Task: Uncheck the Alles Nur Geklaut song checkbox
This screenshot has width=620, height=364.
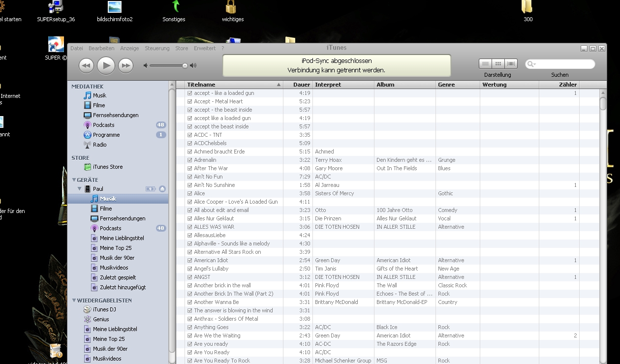Action: pos(189,218)
